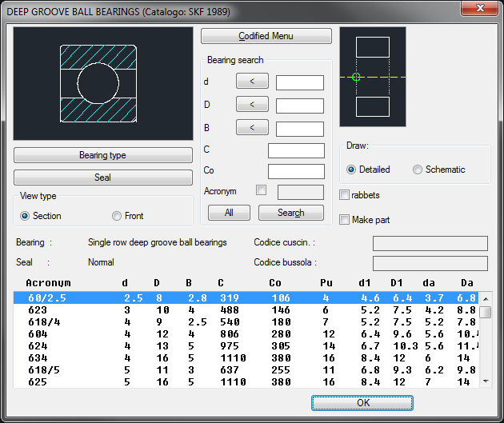
Task: Click the C value 637 in row 618/5
Action: pyautogui.click(x=230, y=370)
